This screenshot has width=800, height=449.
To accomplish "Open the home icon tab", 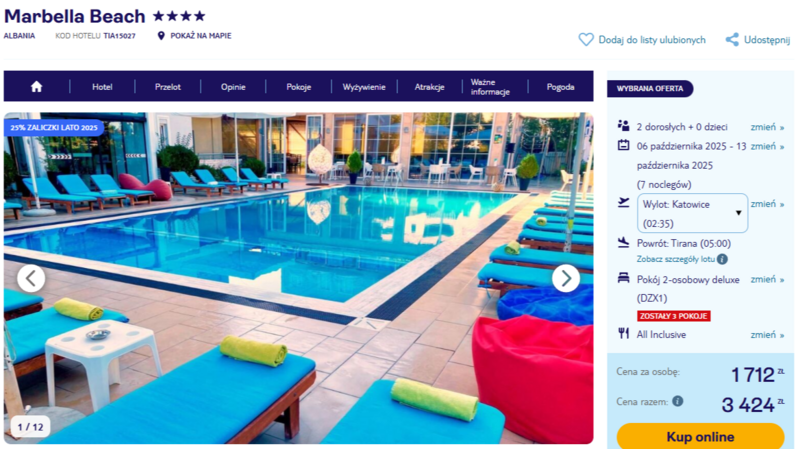I will point(36,87).
